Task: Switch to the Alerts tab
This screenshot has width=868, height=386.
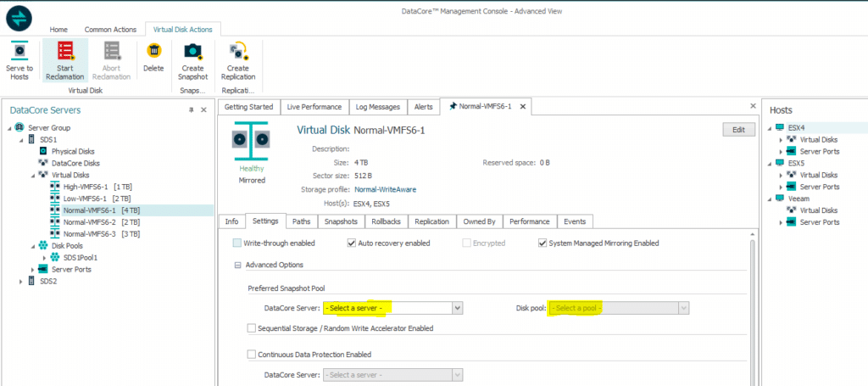Action: tap(424, 107)
